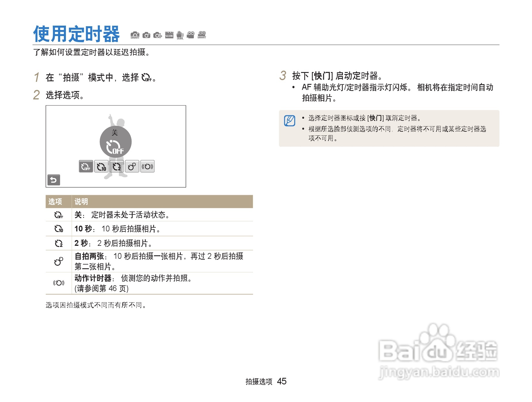
Task: Click the '关' label above timer preview
Action: point(115,133)
